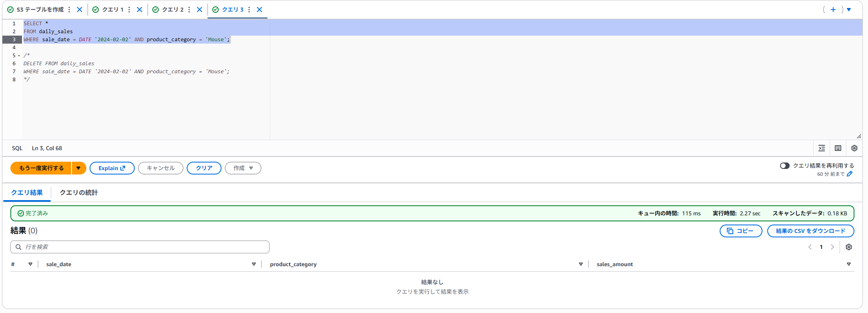
Task: Open the keyboard shortcuts icon
Action: coord(838,148)
